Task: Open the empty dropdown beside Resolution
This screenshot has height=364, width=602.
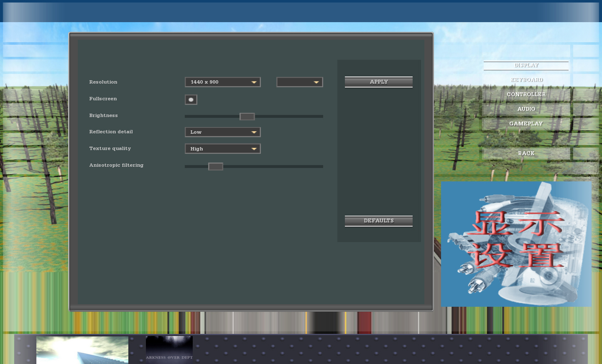Action: 299,82
